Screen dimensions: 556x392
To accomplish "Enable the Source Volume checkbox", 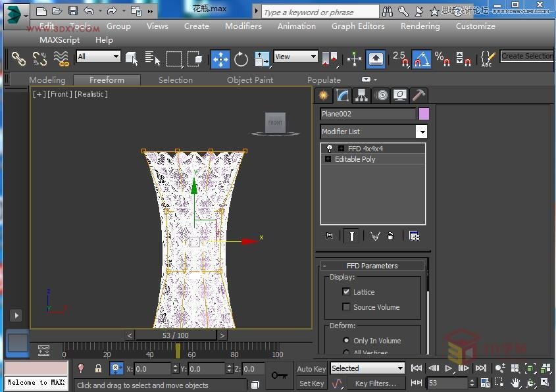I will tap(346, 306).
